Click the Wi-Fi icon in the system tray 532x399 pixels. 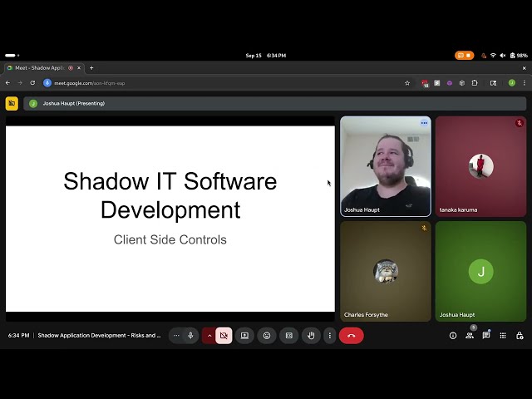pyautogui.click(x=493, y=56)
